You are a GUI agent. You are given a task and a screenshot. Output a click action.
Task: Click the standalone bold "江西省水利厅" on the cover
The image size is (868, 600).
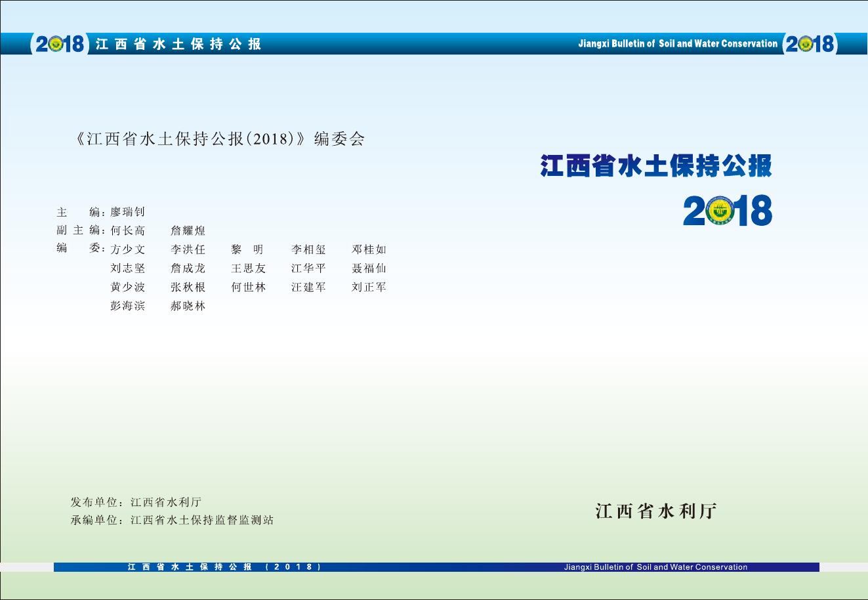tap(656, 511)
